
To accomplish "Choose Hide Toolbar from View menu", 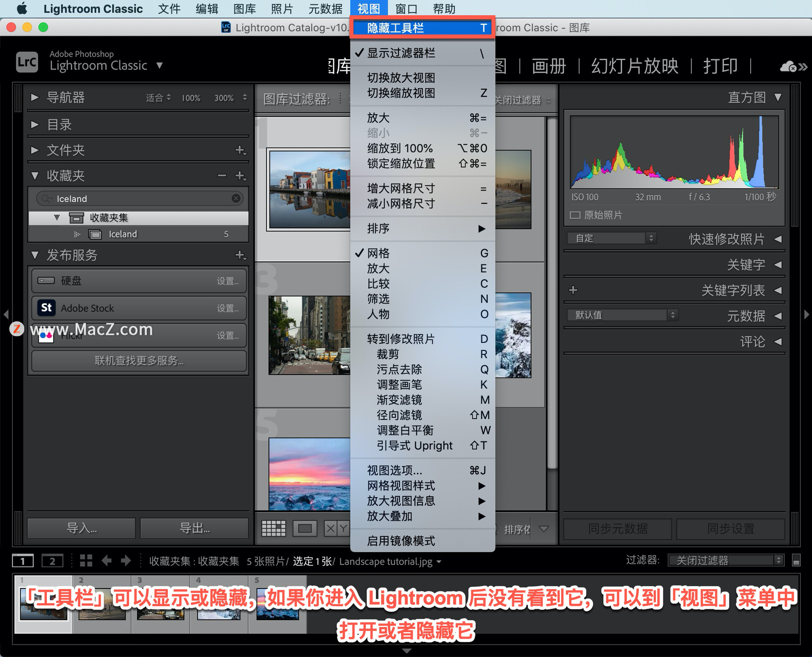I will point(423,28).
